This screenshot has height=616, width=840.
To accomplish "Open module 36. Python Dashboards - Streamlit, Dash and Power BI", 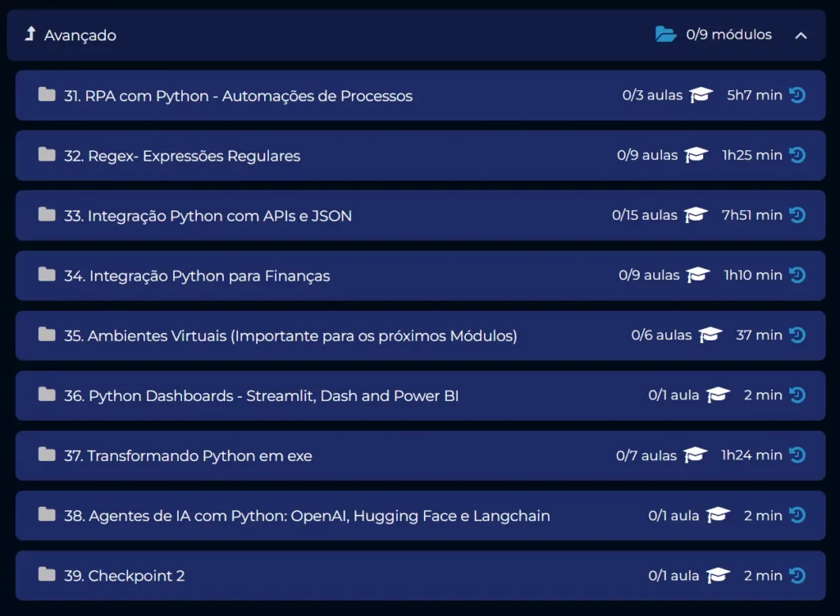I will [420, 395].
